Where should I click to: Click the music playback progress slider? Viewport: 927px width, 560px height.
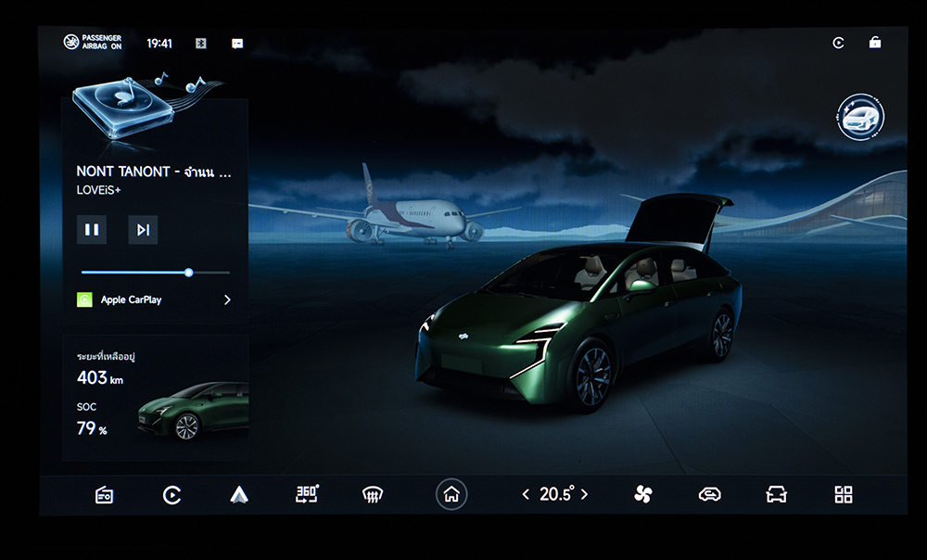[x=155, y=273]
